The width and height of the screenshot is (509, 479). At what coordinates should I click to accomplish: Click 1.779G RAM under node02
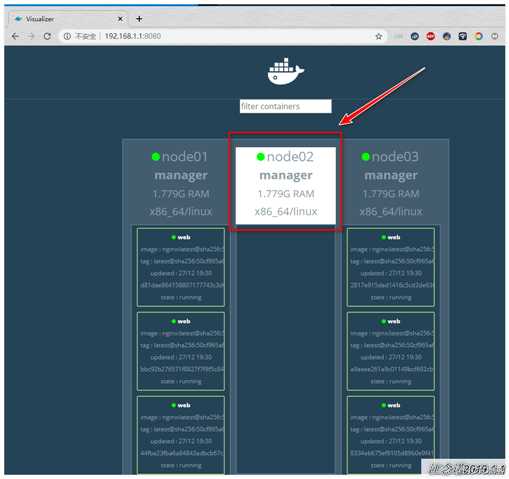click(286, 194)
